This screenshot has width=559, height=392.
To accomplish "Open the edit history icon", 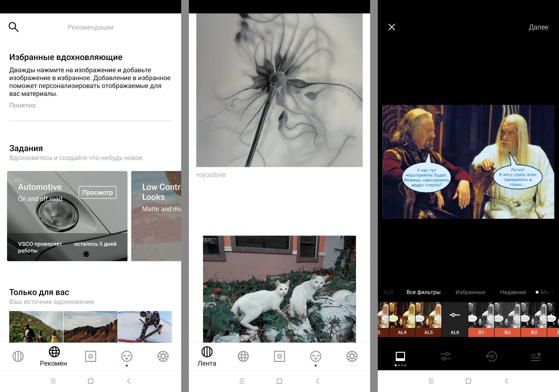I will 491,356.
